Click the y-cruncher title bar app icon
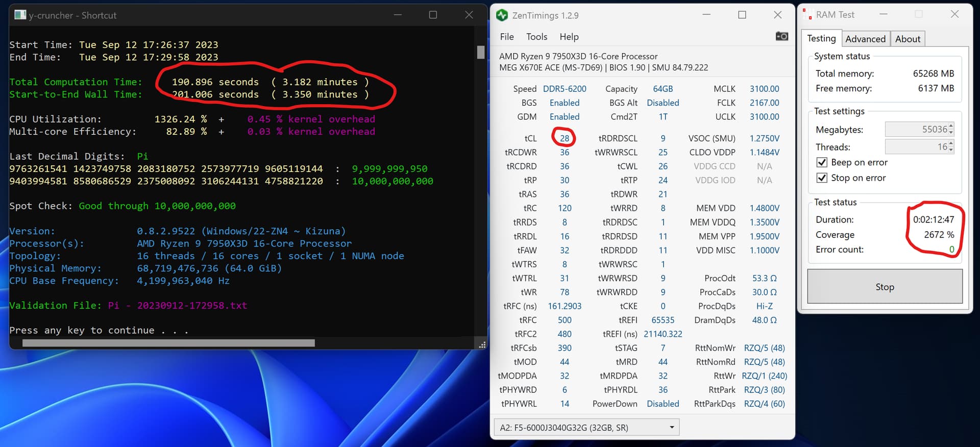This screenshot has height=447, width=980. pyautogui.click(x=20, y=15)
